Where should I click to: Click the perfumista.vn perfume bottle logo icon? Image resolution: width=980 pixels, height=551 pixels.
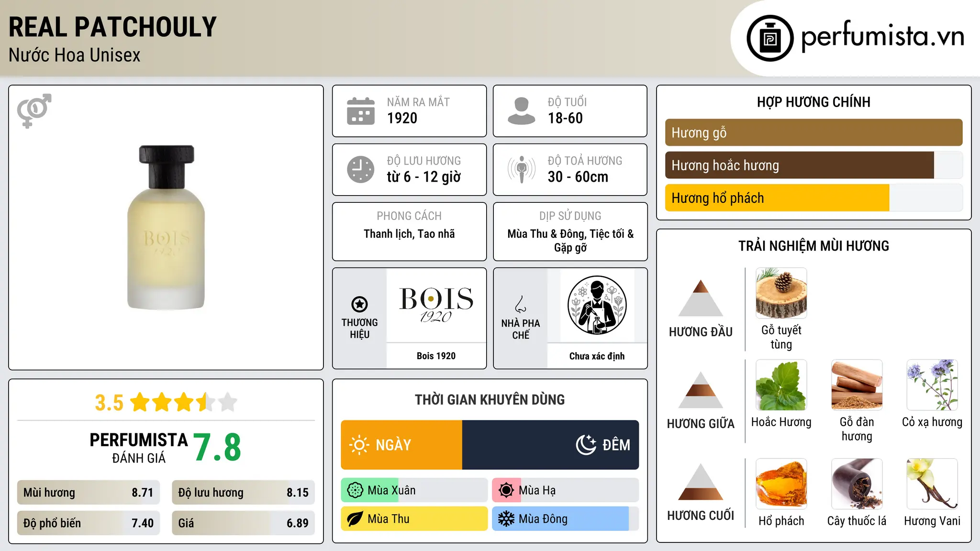[x=770, y=38]
